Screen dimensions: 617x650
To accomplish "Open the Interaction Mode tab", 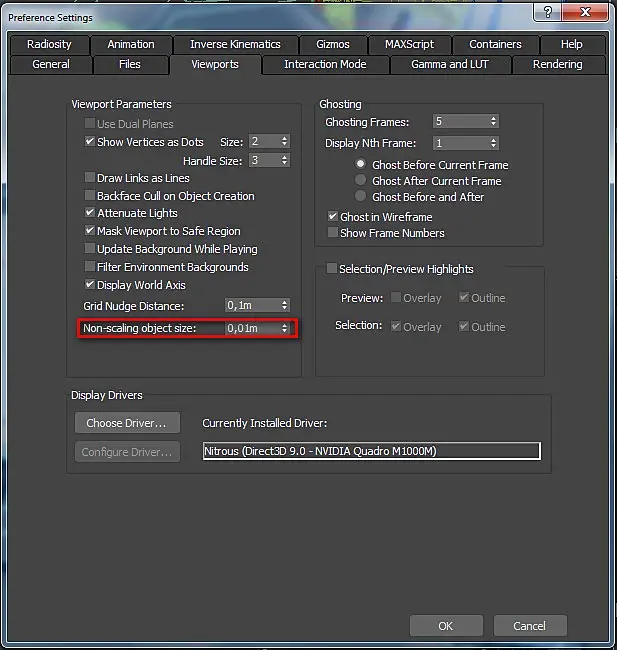I will click(x=325, y=64).
